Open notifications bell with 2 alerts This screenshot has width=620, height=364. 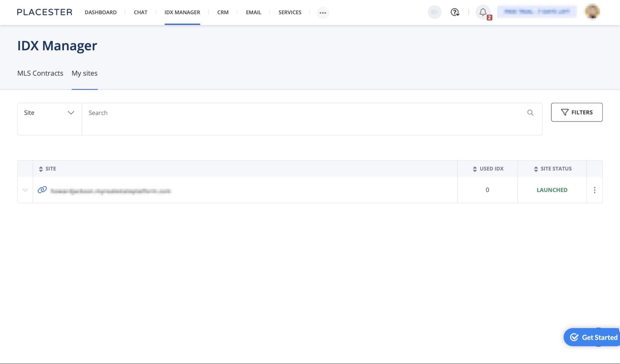tap(483, 12)
